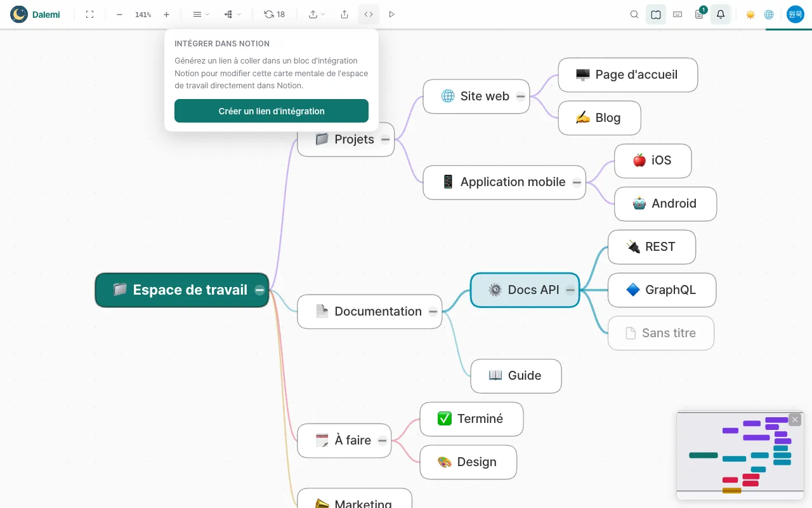Select the GraphQL node
Viewport: 812px width, 508px height.
662,290
